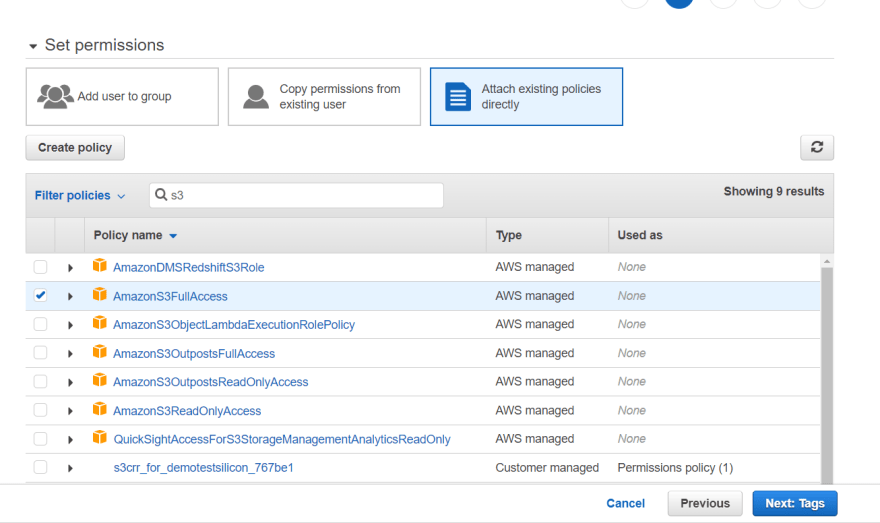Click the policy icon beside QuickSightAccessForS3StorageManagementAnalyticsReadOnly

pyautogui.click(x=100, y=437)
